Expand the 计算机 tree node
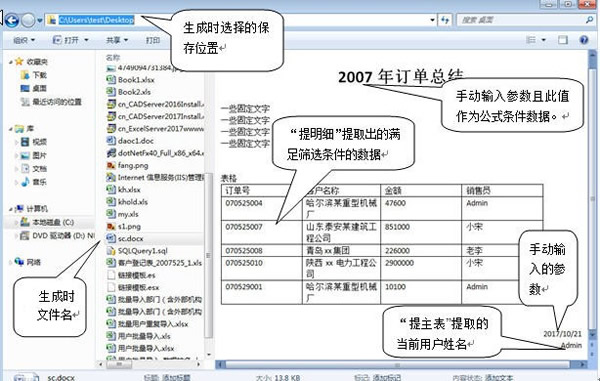Viewport: 600px width, 381px height. coord(10,209)
